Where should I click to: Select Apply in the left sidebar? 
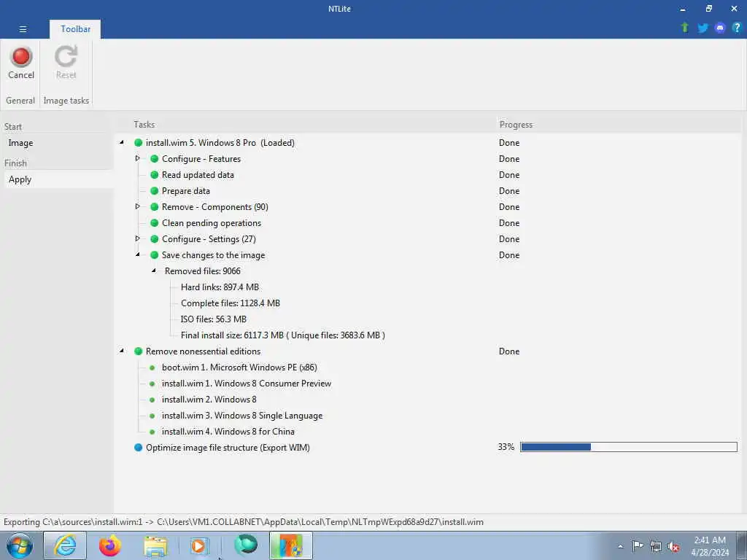click(x=20, y=179)
